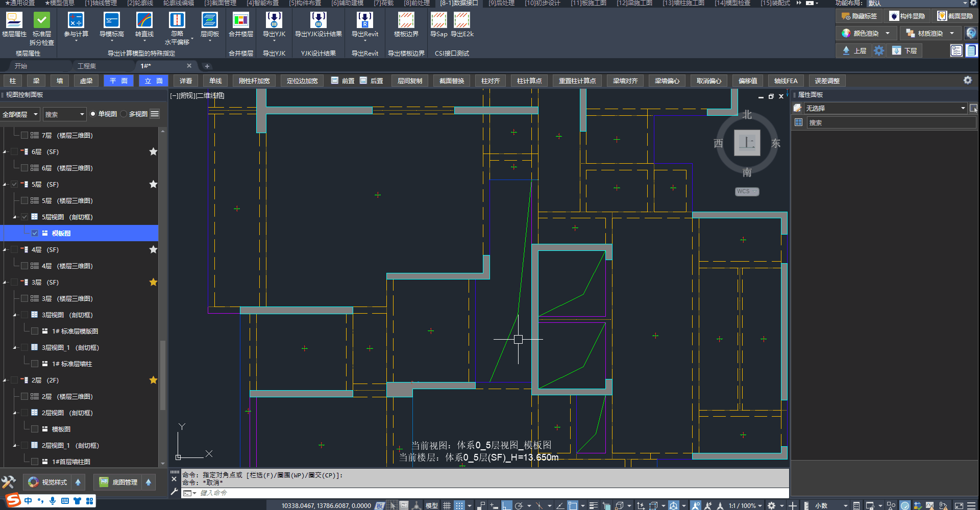Toggle the 前置 checkbox in the toolbar

pos(335,81)
